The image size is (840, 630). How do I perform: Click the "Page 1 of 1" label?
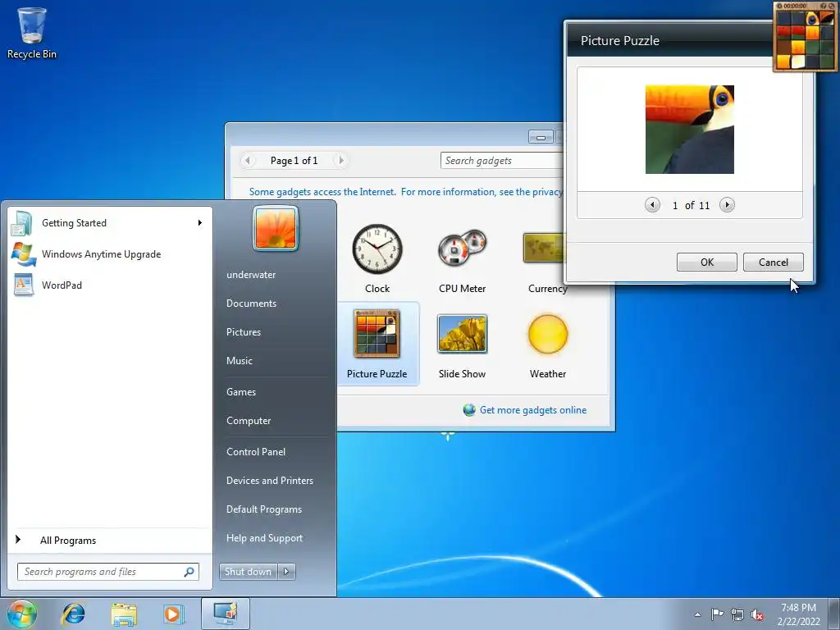[x=294, y=161]
